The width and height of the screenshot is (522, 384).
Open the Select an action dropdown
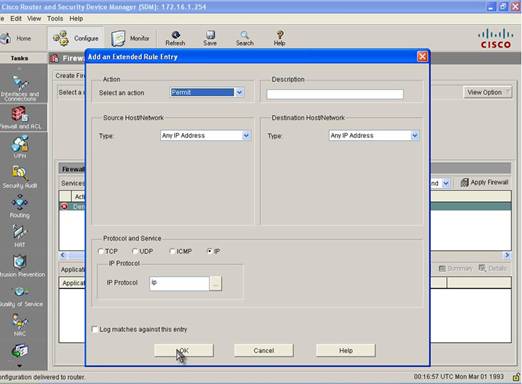pyautogui.click(x=239, y=92)
